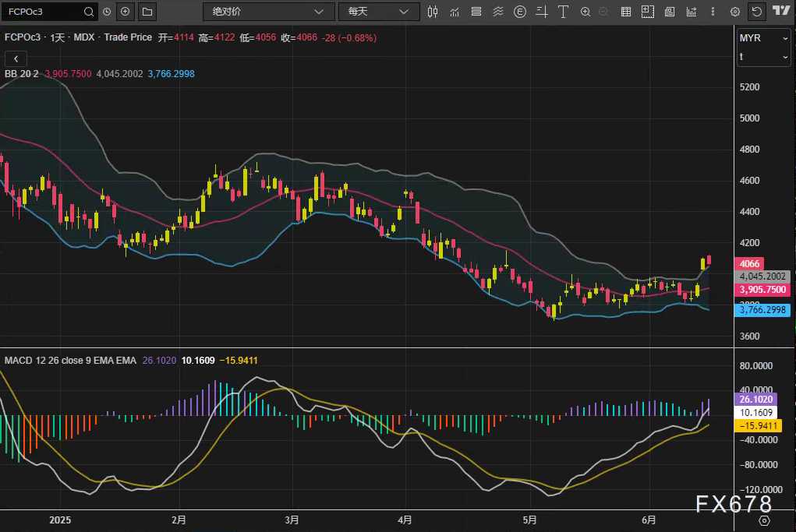Expand the MYR currency selector
Image resolution: width=796 pixels, height=532 pixels.
(x=764, y=37)
